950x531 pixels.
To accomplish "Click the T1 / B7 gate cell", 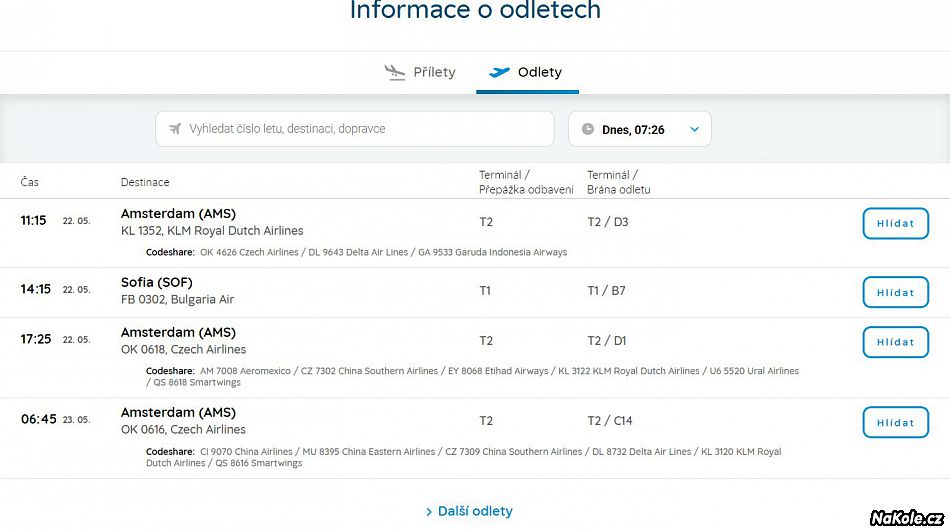I will coord(606,290).
